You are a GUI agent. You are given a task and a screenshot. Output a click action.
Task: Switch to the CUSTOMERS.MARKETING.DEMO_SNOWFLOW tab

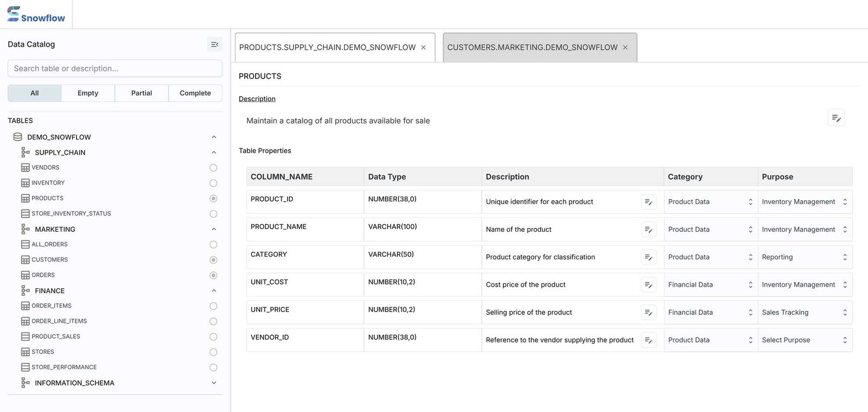(x=533, y=47)
